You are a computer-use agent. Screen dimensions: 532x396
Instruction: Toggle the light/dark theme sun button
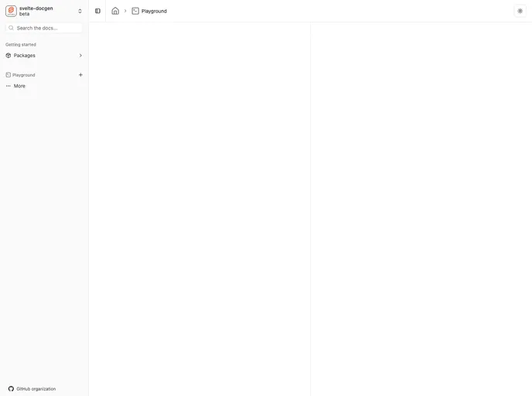520,11
